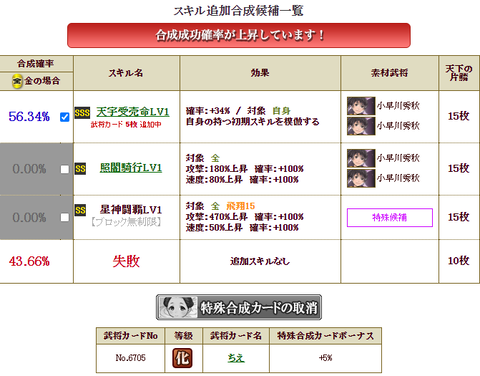
Task: Click 速度:50%上昇 effect text
Action: point(214,228)
